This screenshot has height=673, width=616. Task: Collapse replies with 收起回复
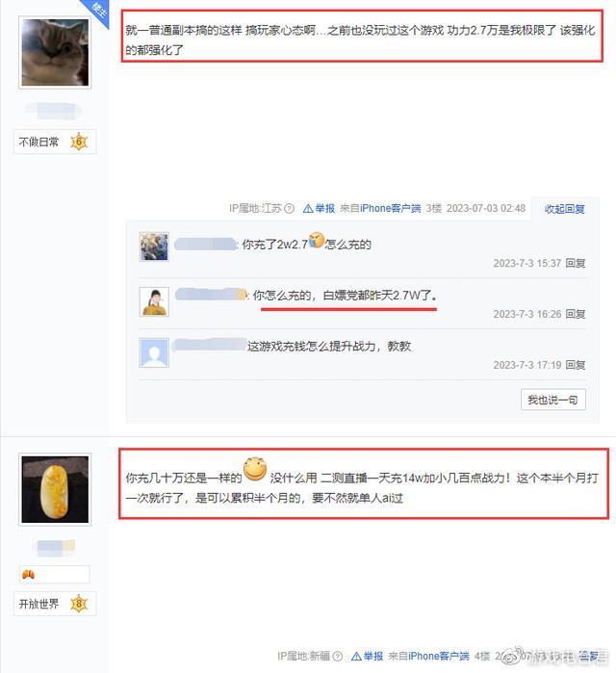(x=565, y=209)
